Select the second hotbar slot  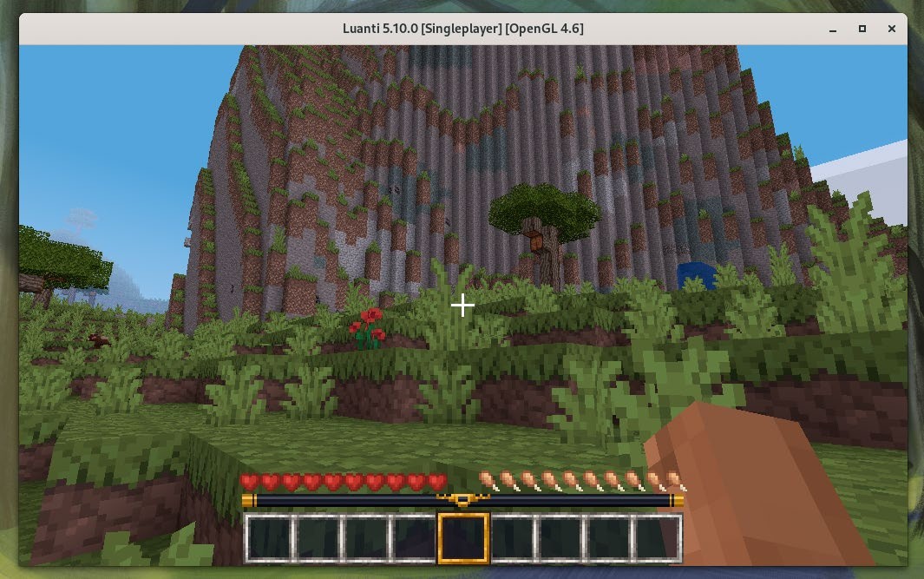tap(318, 538)
